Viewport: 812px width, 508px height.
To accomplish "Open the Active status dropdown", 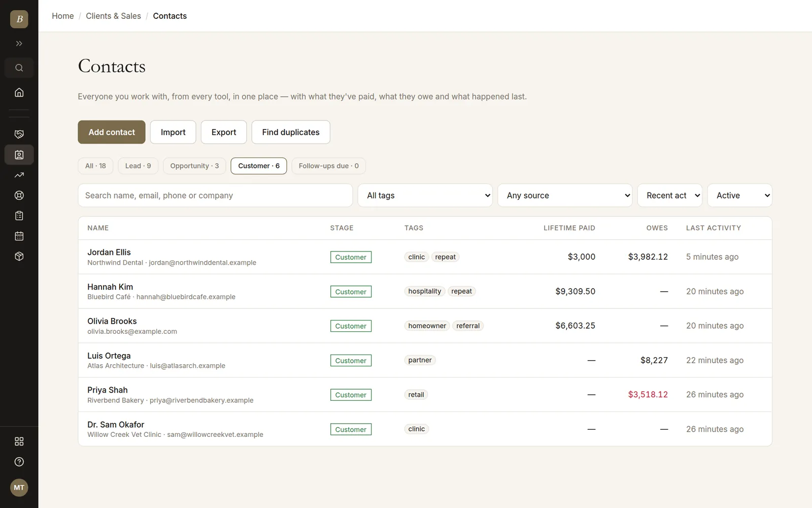I will [x=740, y=196].
